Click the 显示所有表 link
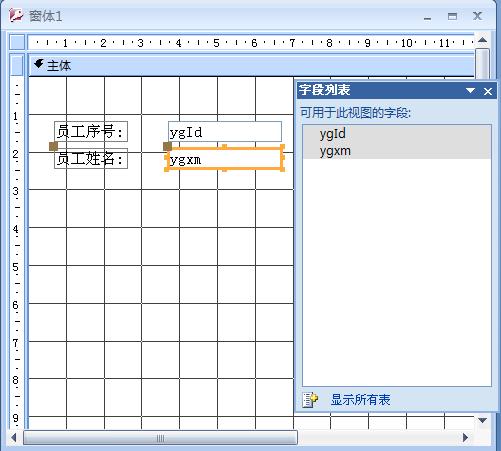 tap(360, 400)
